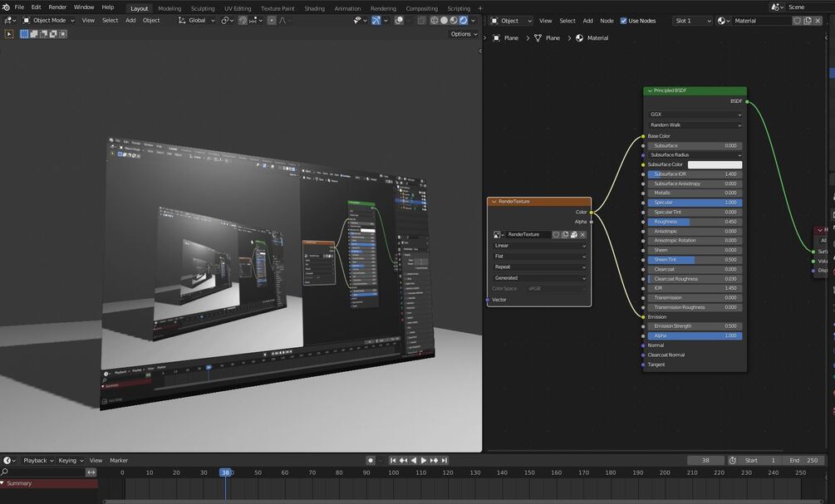The height and width of the screenshot is (504, 835).
Task: Toggle the Use Nodes checkbox
Action: click(624, 21)
